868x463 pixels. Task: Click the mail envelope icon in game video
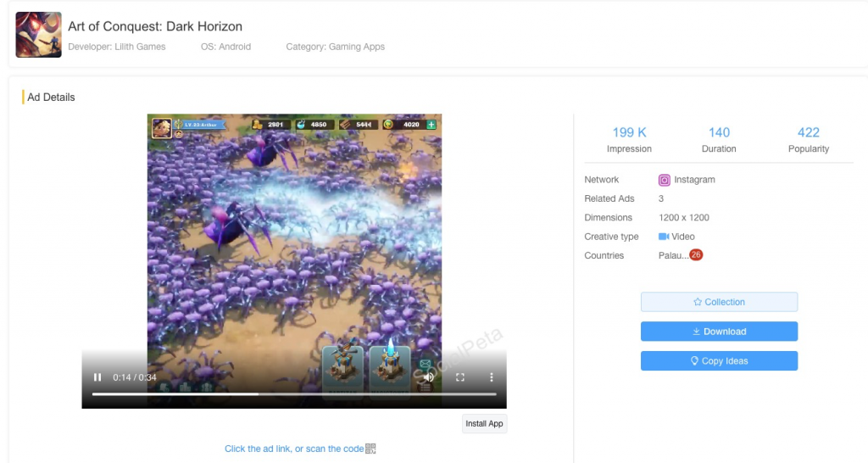[x=426, y=364]
